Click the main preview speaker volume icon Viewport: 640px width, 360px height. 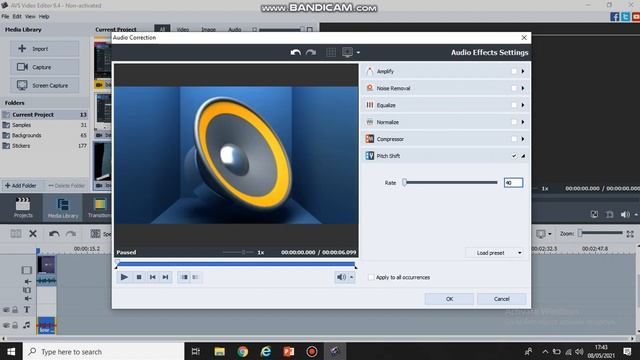pyautogui.click(x=624, y=214)
